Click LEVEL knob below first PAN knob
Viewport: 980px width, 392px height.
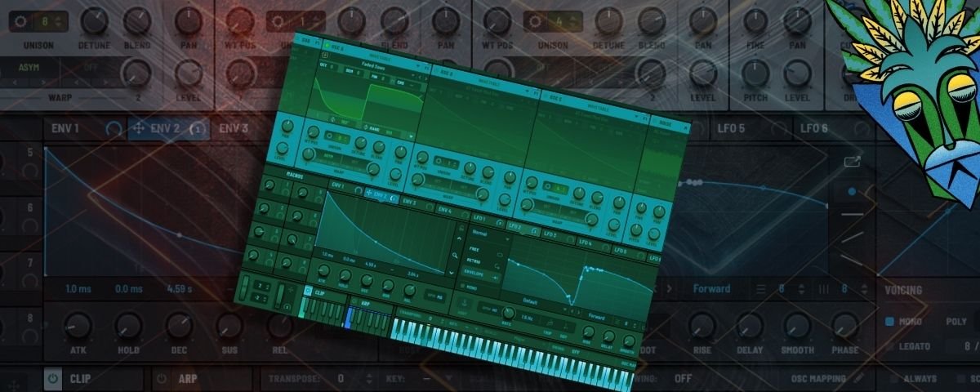click(x=189, y=73)
